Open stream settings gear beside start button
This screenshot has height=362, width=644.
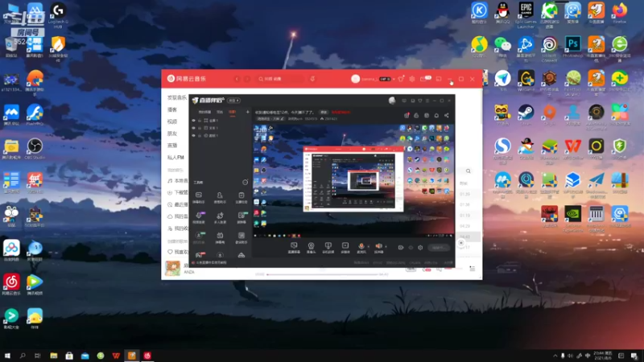click(x=420, y=248)
